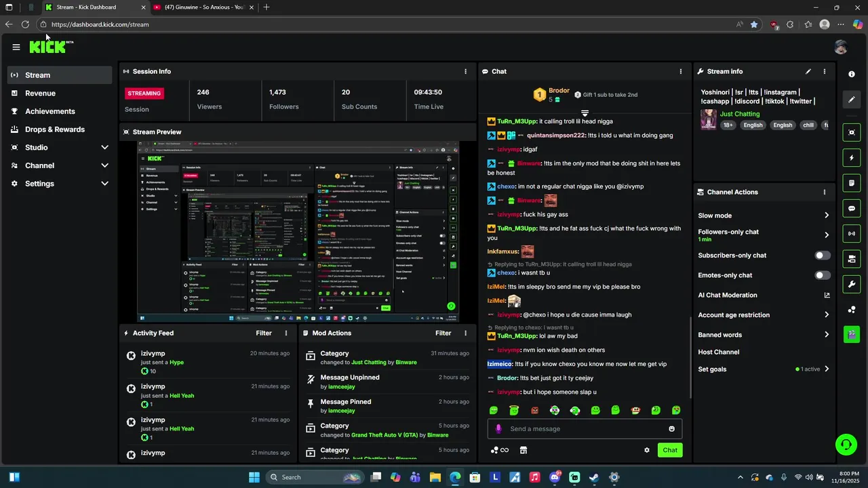
Task: Click the document notes icon in the right toolbar
Action: coord(852,183)
